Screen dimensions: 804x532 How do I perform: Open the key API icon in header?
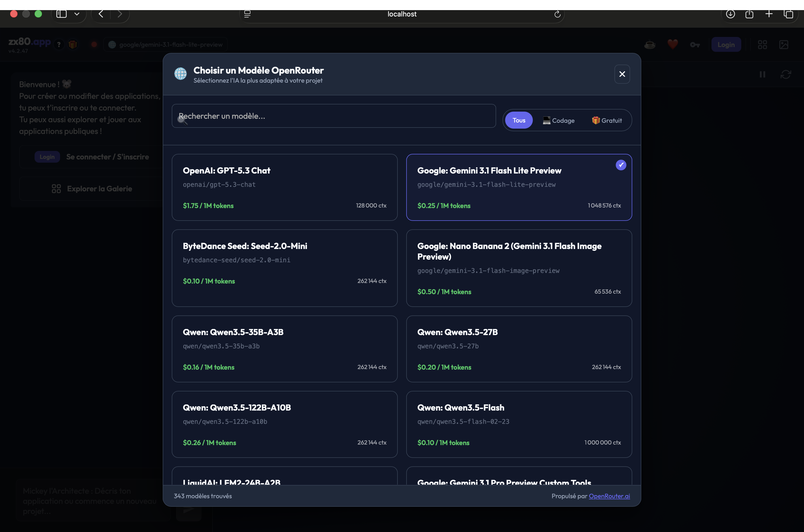click(695, 44)
